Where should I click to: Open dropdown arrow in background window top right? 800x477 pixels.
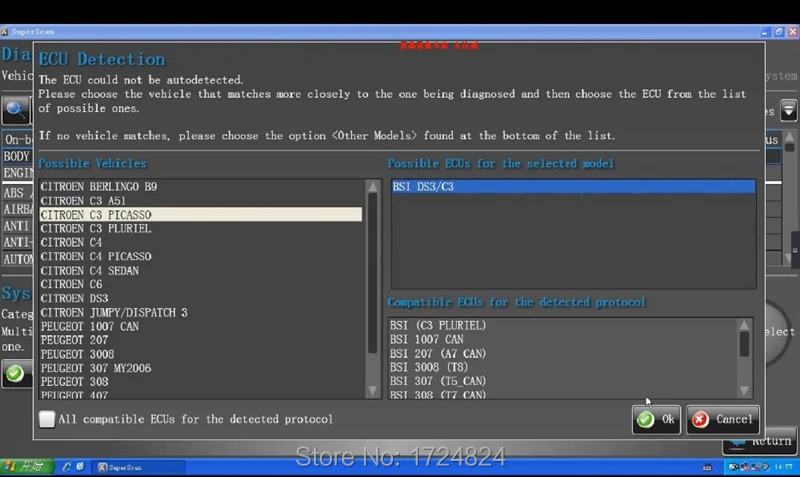pos(789,110)
